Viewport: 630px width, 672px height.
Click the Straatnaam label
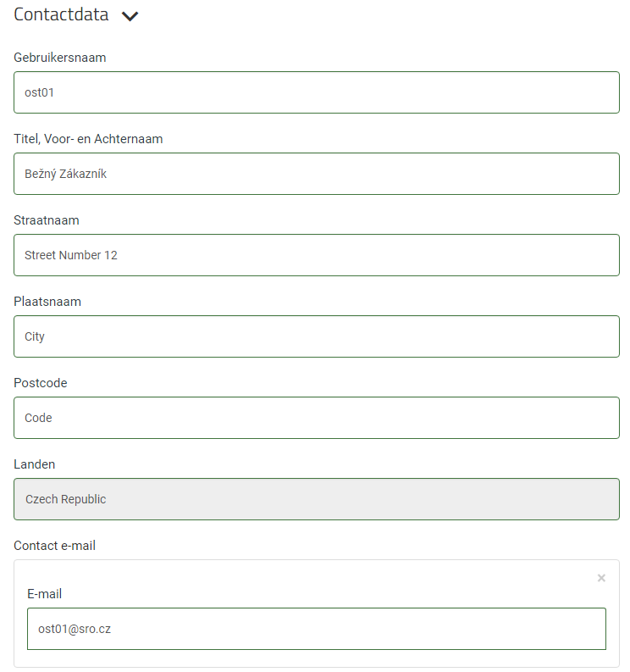(47, 220)
